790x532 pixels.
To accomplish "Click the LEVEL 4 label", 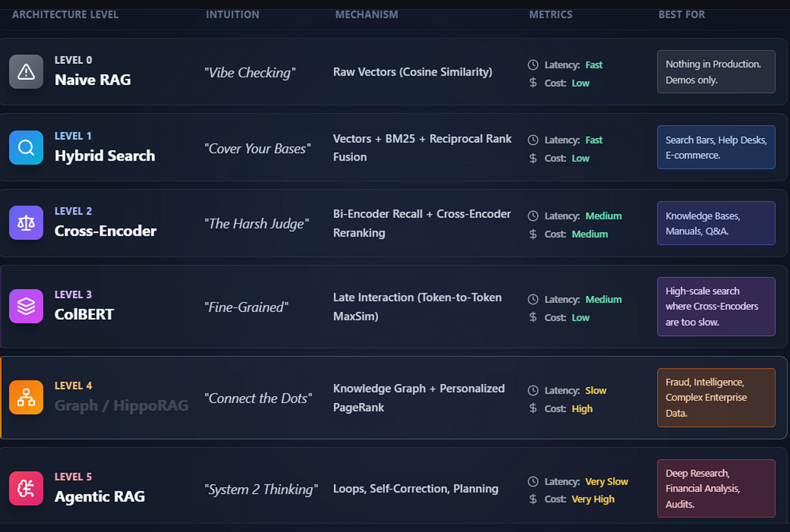I will pos(73,385).
